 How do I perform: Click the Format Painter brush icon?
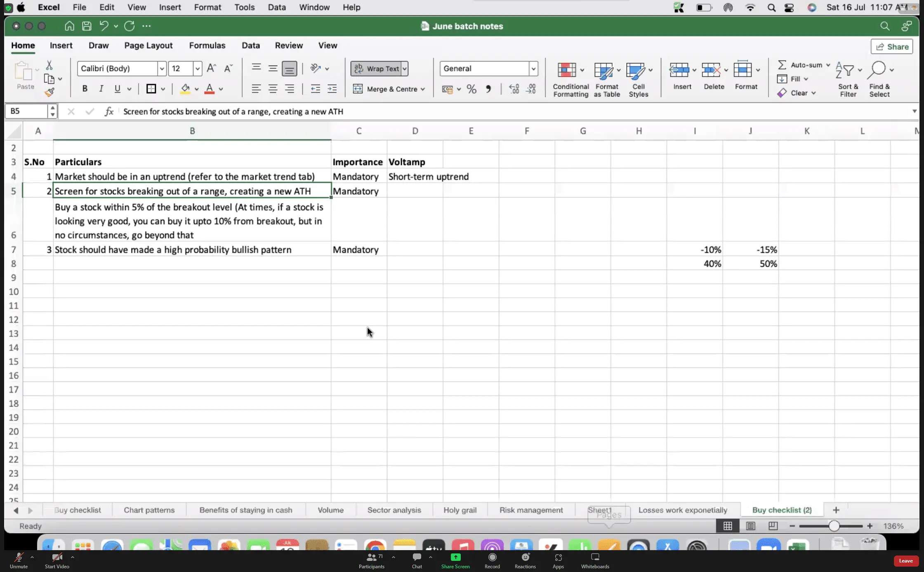(x=49, y=92)
